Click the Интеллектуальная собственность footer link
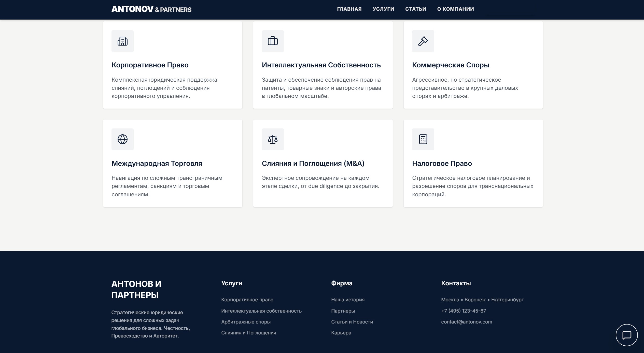 [x=261, y=311]
